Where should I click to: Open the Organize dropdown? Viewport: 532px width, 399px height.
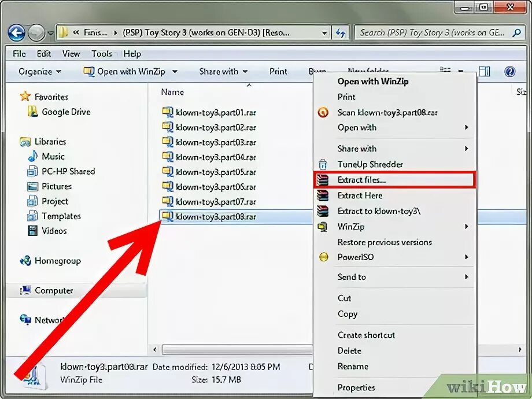[40, 71]
